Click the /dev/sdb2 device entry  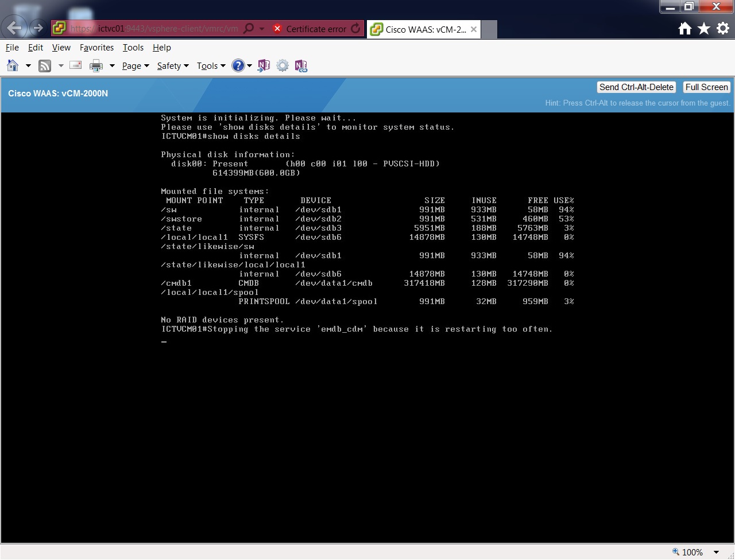coord(319,219)
